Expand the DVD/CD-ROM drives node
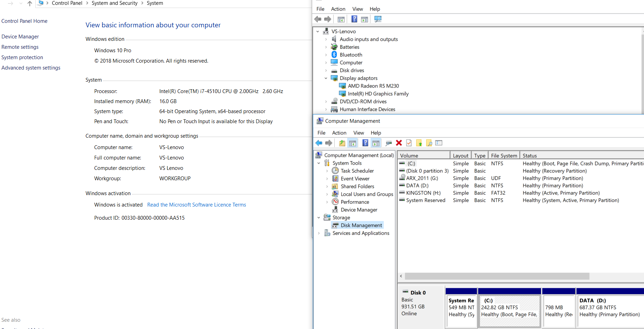Screen dimensions: 644x329 326,102
